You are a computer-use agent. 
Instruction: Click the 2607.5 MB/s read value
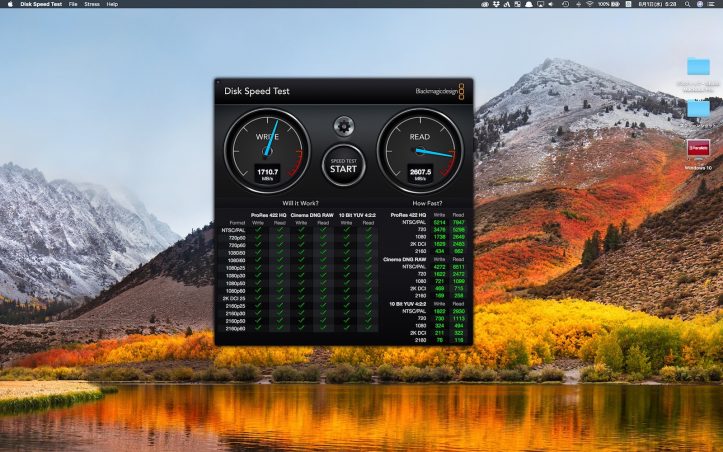(x=420, y=172)
